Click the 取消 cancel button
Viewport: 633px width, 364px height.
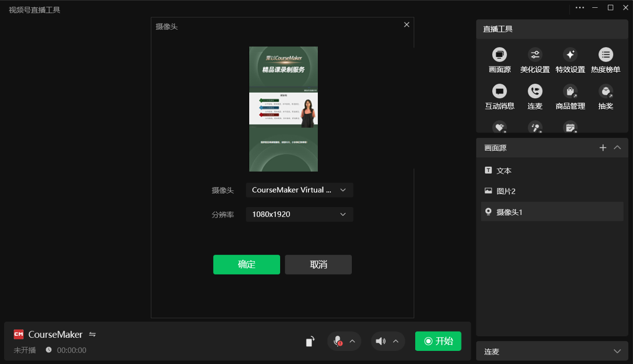pos(318,265)
